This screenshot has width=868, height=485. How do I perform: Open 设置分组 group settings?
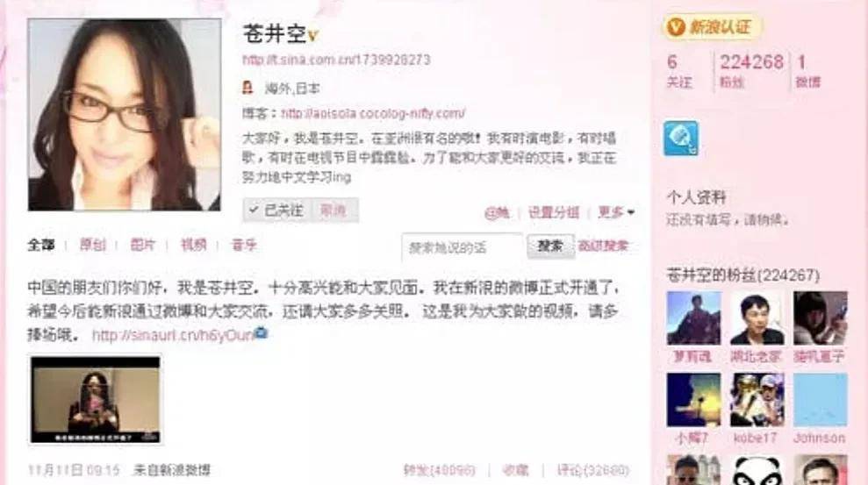point(554,212)
